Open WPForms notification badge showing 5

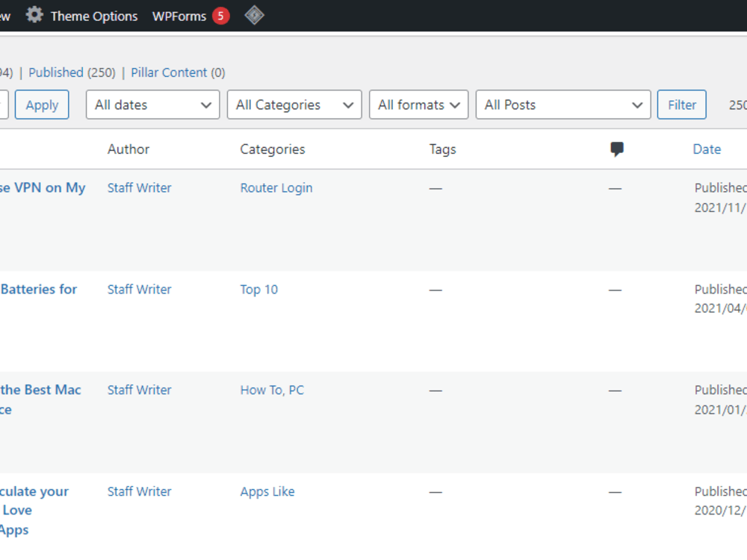coord(220,16)
